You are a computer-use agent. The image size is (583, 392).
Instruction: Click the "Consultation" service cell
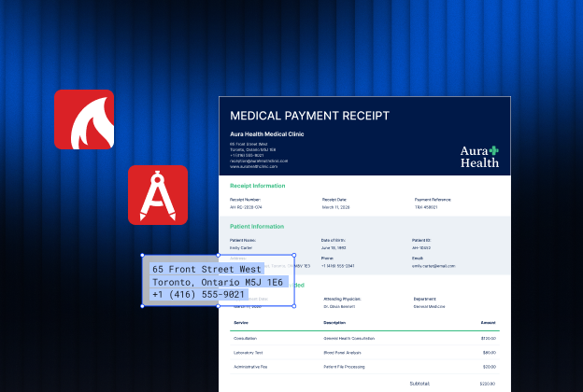(x=245, y=339)
